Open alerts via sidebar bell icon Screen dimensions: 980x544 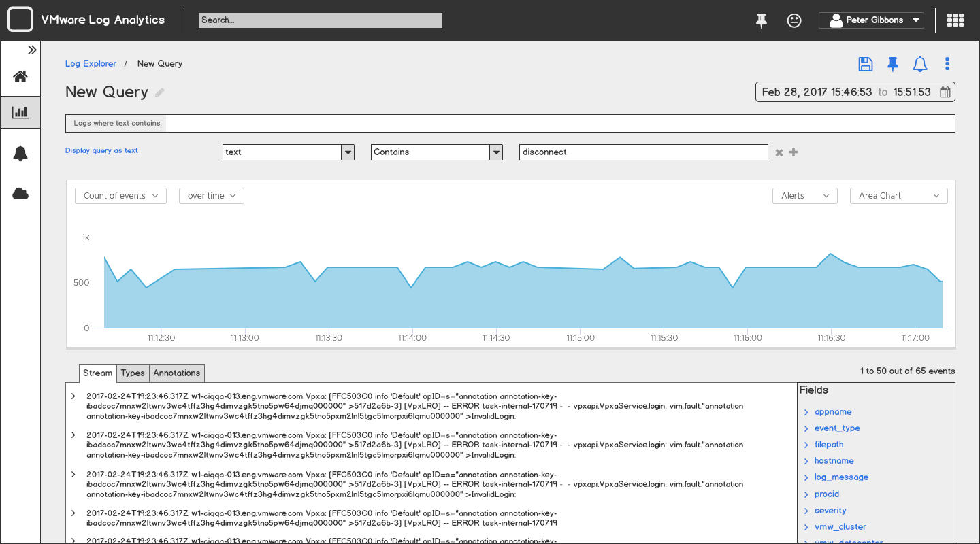pyautogui.click(x=20, y=153)
